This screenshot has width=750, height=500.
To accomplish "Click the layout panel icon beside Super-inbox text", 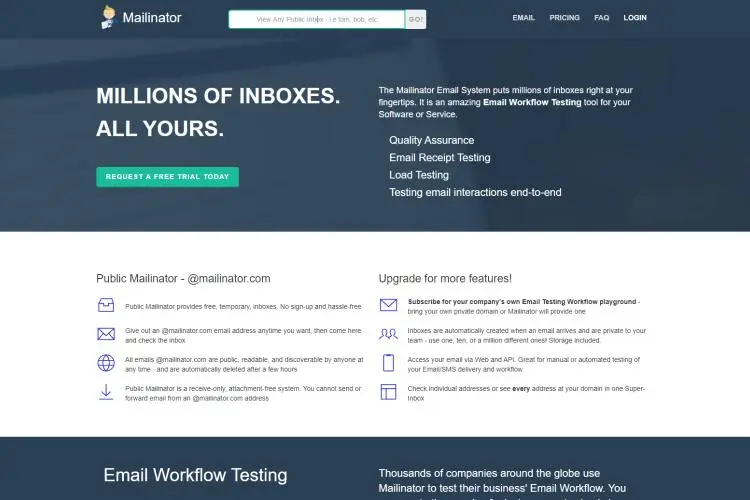I will click(x=388, y=392).
